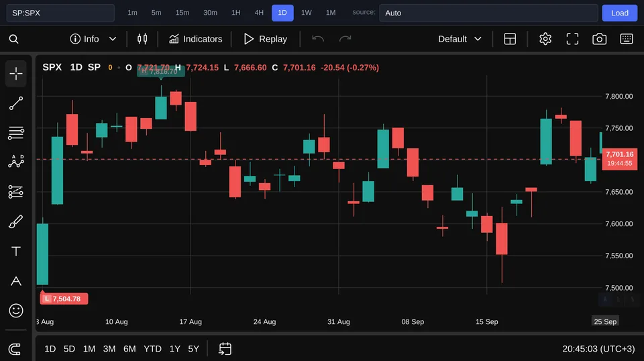Open the go-to-date calendar icon

[225, 349]
